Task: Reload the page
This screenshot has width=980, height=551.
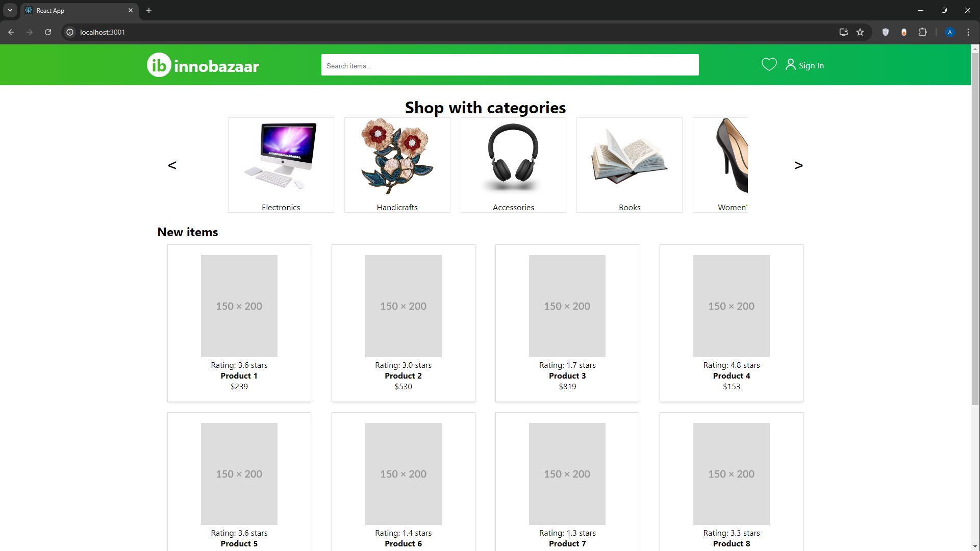Action: 48,32
